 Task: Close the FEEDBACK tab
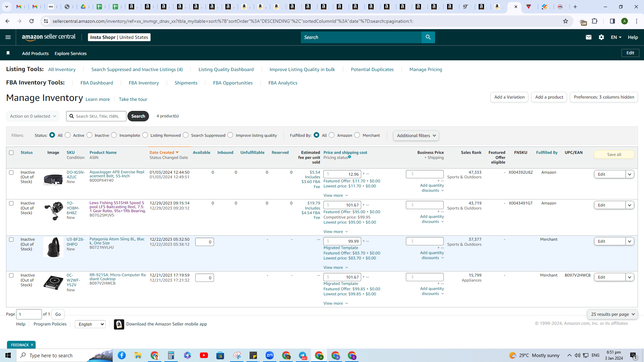click(32, 345)
